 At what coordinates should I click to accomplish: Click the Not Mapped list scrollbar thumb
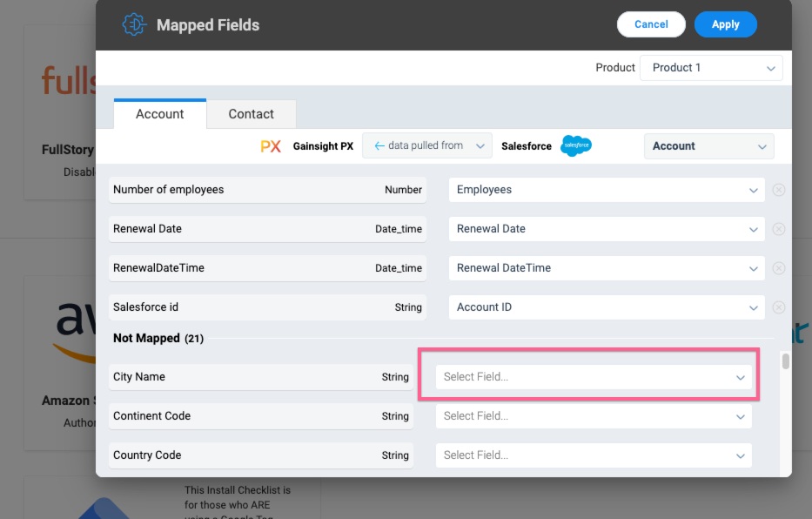pos(786,361)
